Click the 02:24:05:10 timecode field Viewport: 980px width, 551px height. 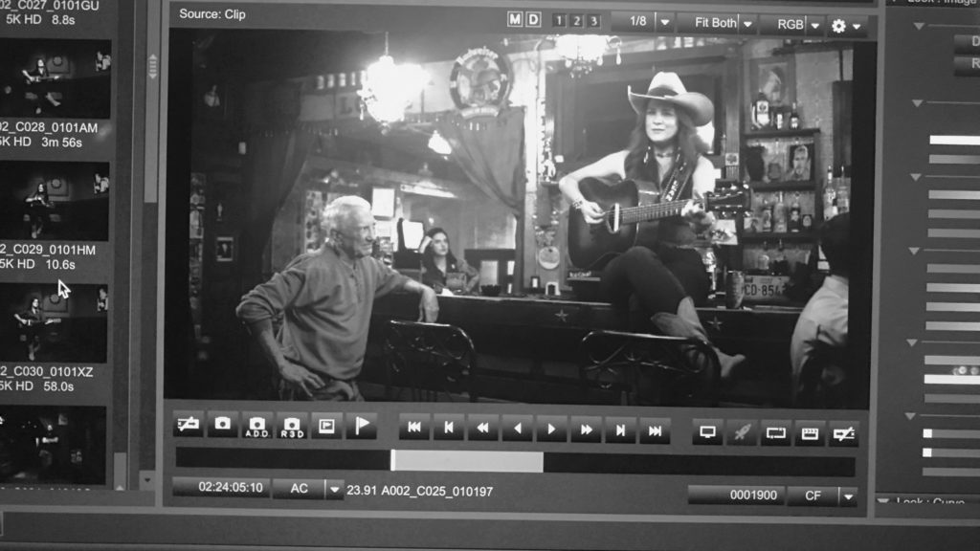coord(221,487)
